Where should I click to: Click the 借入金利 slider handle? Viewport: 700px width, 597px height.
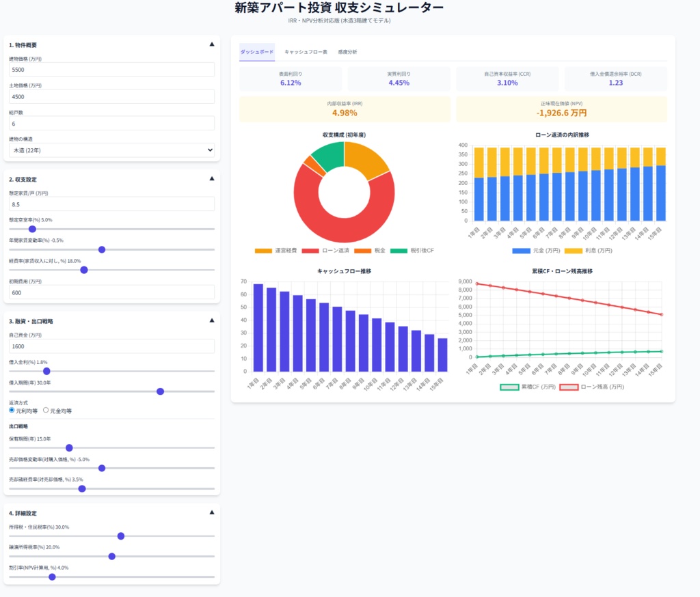click(46, 370)
